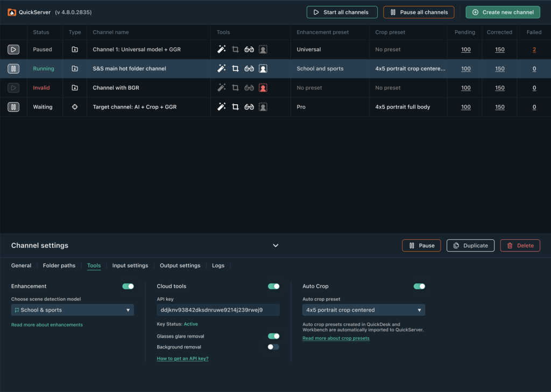Toggle the Enhancement switch off
551x392 pixels.
point(128,286)
